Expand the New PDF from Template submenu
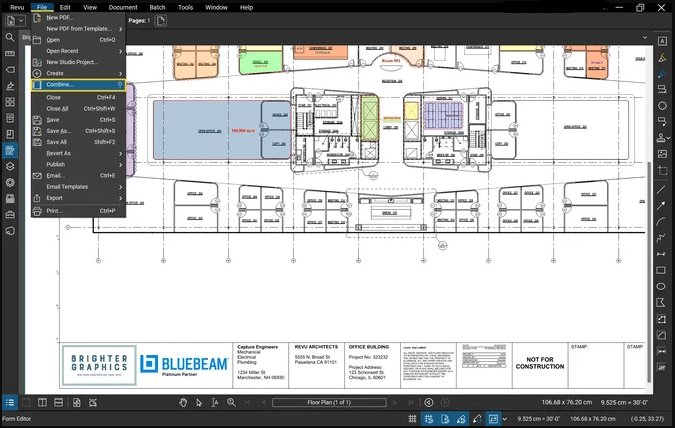Viewport: 675px width, 428px height. pyautogui.click(x=78, y=29)
